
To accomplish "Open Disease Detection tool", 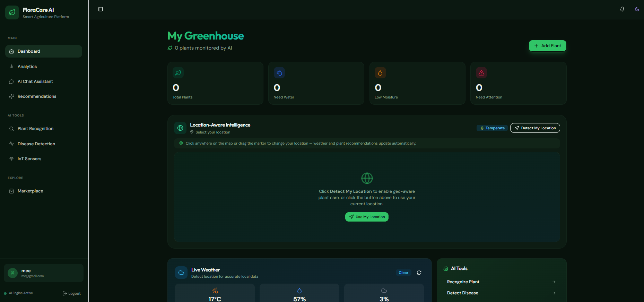I will tap(44, 144).
